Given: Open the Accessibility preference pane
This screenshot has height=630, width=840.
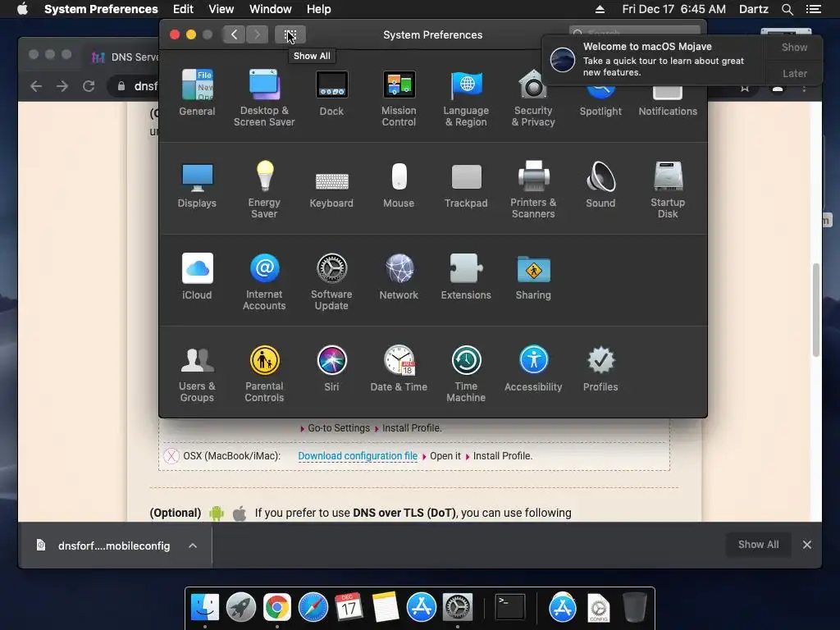Looking at the screenshot, I should point(533,368).
